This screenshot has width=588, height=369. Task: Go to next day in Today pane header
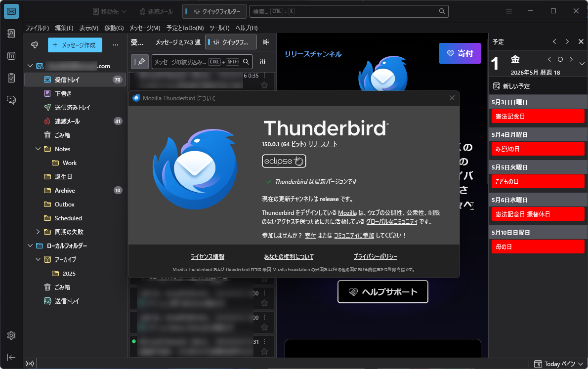coord(567,41)
